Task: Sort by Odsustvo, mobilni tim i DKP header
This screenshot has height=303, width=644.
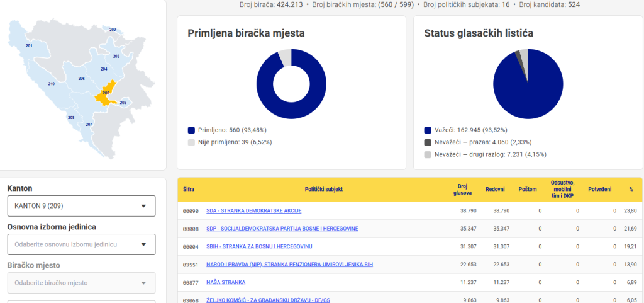Action: pyautogui.click(x=562, y=189)
